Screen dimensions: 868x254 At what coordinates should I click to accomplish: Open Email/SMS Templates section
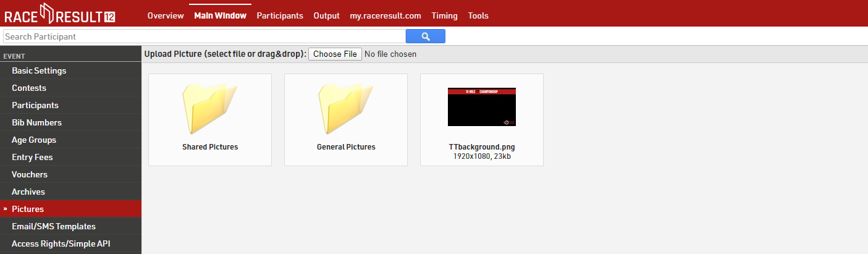pos(54,226)
